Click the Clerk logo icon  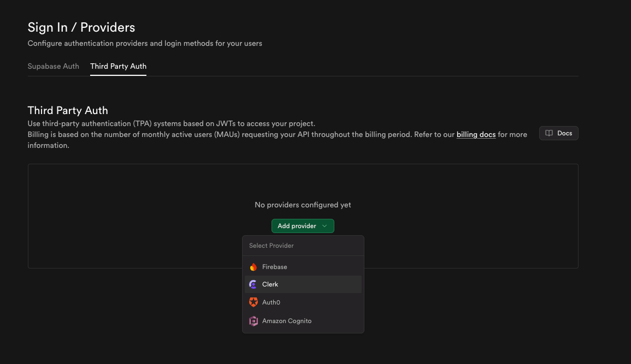[x=253, y=284]
